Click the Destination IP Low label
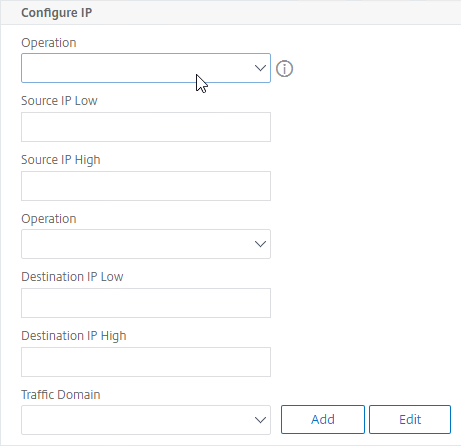Image resolution: width=461 pixels, height=446 pixels. coord(72,277)
